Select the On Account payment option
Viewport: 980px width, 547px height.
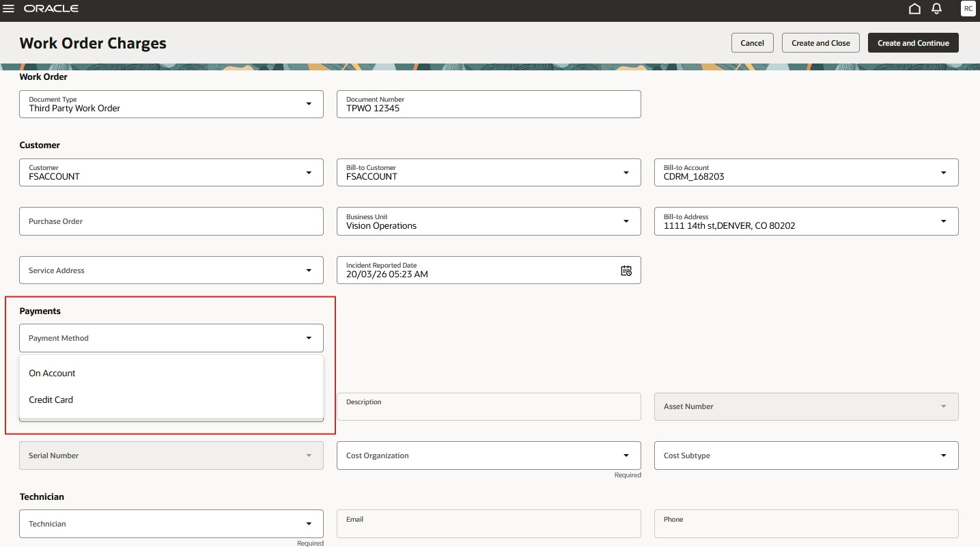pos(171,374)
